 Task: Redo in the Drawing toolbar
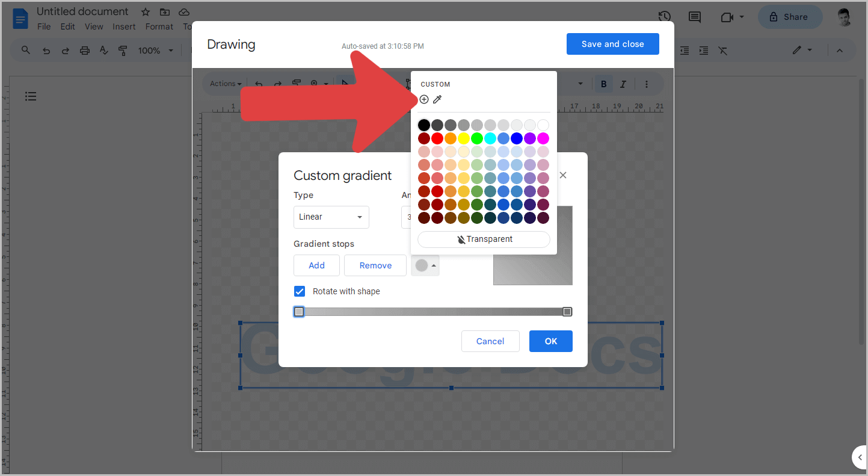[x=278, y=84]
